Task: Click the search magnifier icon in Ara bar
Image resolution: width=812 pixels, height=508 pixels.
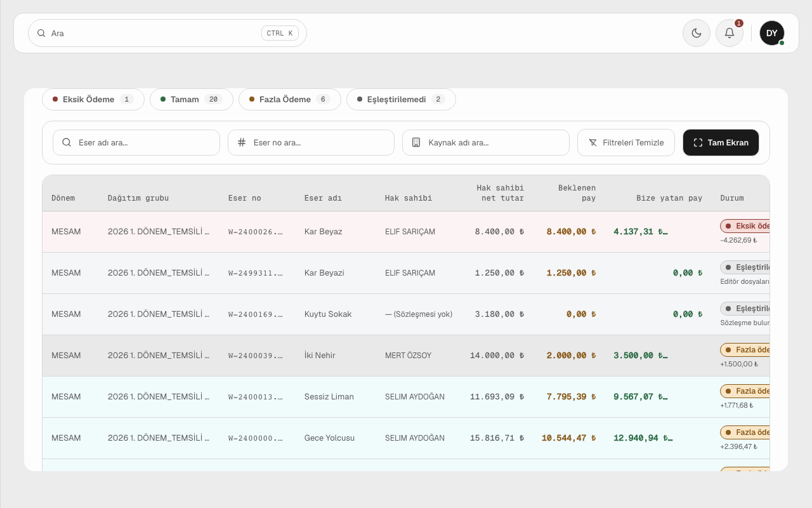Action: click(41, 33)
